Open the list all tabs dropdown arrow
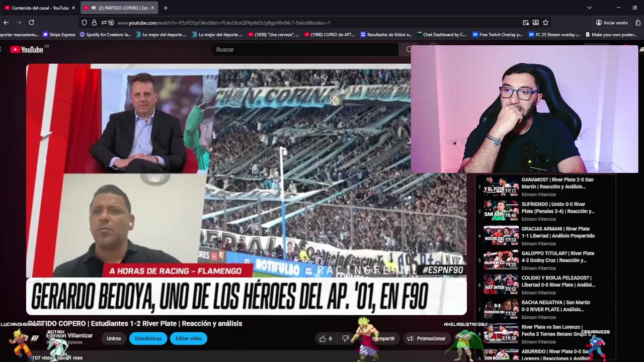 coord(589,8)
